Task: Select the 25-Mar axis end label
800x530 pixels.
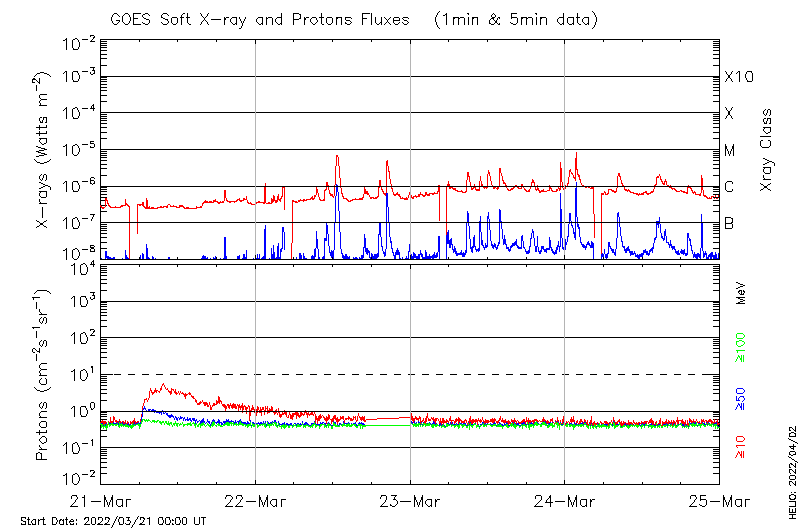Action: click(719, 501)
